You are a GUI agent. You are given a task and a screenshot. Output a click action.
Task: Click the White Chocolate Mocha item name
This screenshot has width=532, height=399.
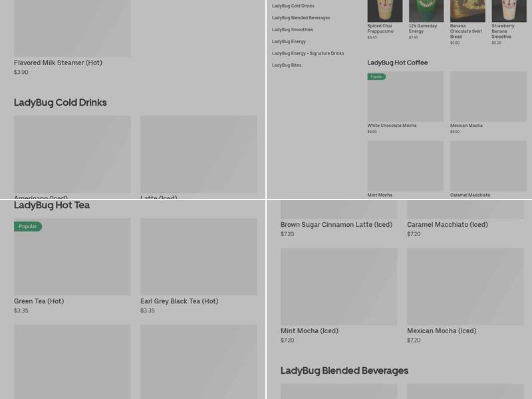pos(392,126)
